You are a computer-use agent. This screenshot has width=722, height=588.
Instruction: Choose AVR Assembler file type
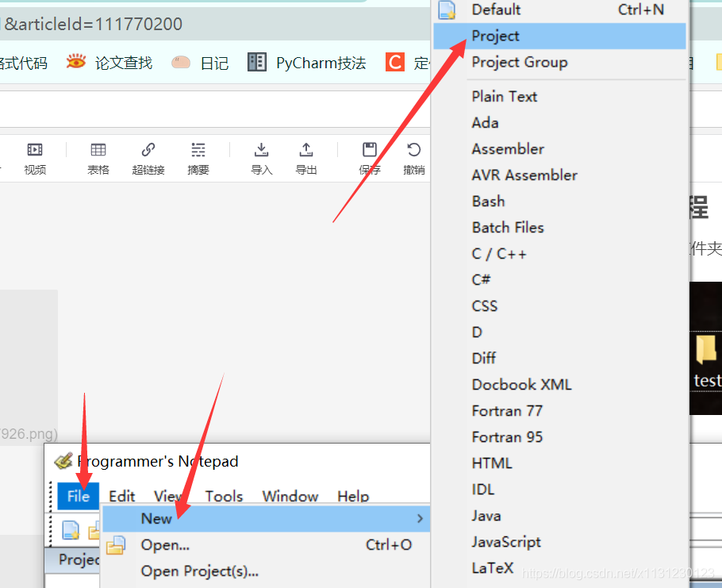559,175
